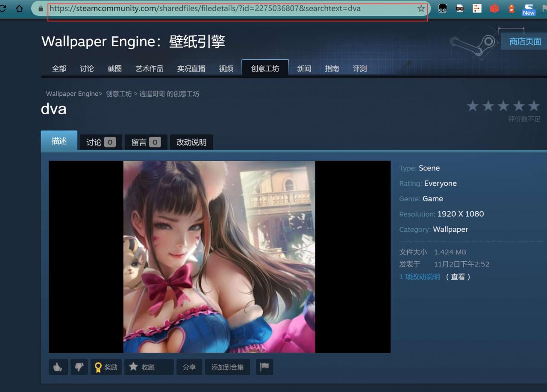Click 添加到合集 button
The width and height of the screenshot is (547, 392).
(227, 367)
